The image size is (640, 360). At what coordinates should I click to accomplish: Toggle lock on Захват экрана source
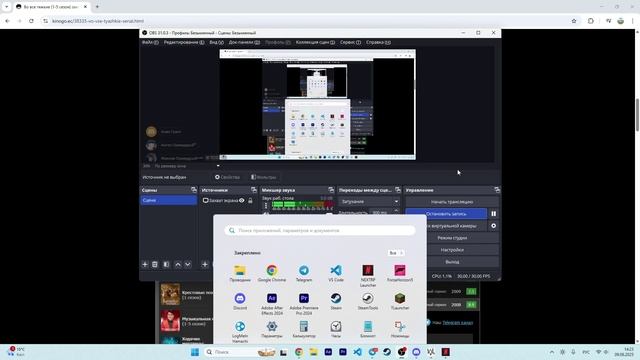[x=250, y=200]
